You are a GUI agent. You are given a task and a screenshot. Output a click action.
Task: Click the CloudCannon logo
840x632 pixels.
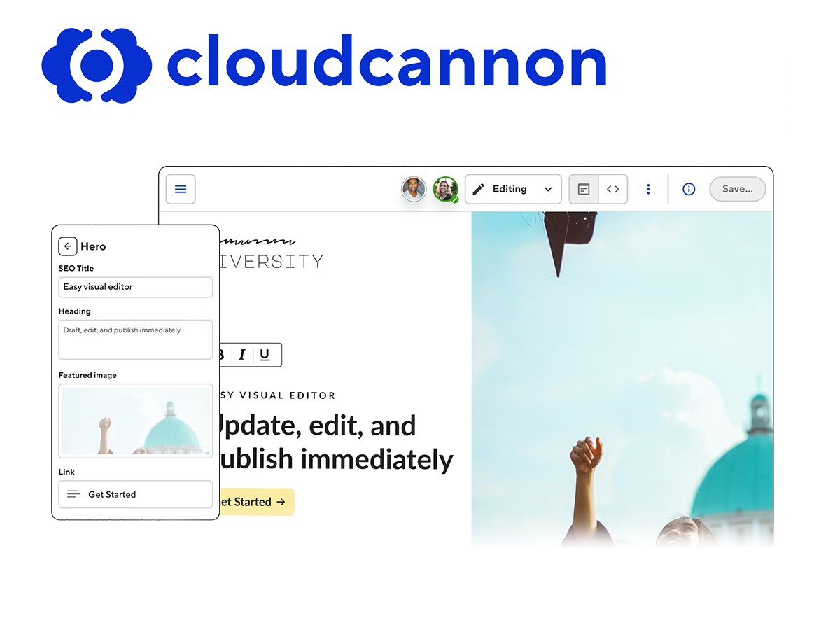coord(323,65)
